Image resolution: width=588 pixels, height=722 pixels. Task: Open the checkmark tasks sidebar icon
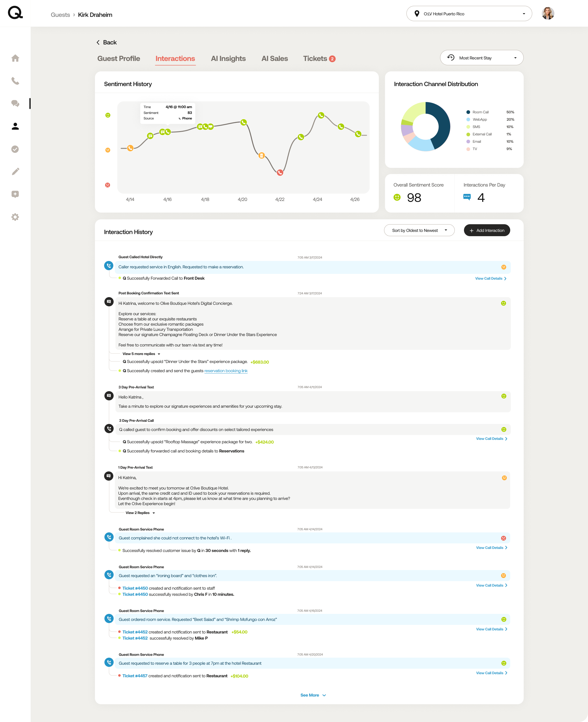[15, 149]
